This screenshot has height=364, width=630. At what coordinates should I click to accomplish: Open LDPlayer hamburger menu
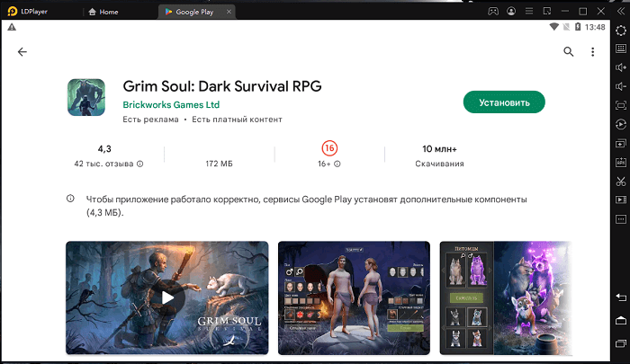coord(529,12)
